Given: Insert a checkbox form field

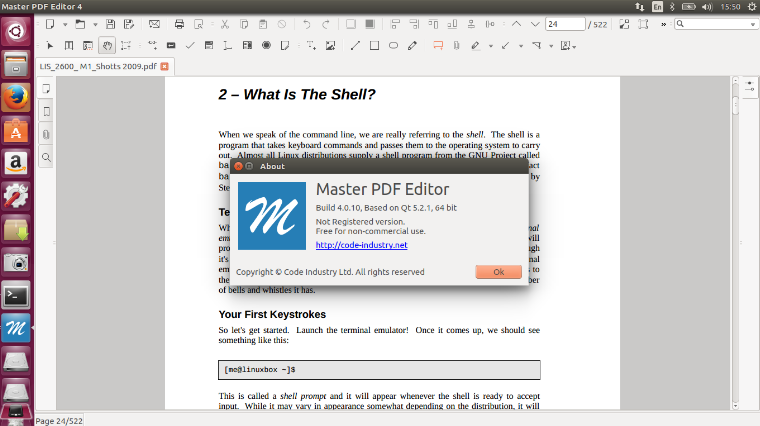Looking at the screenshot, I should pos(190,46).
